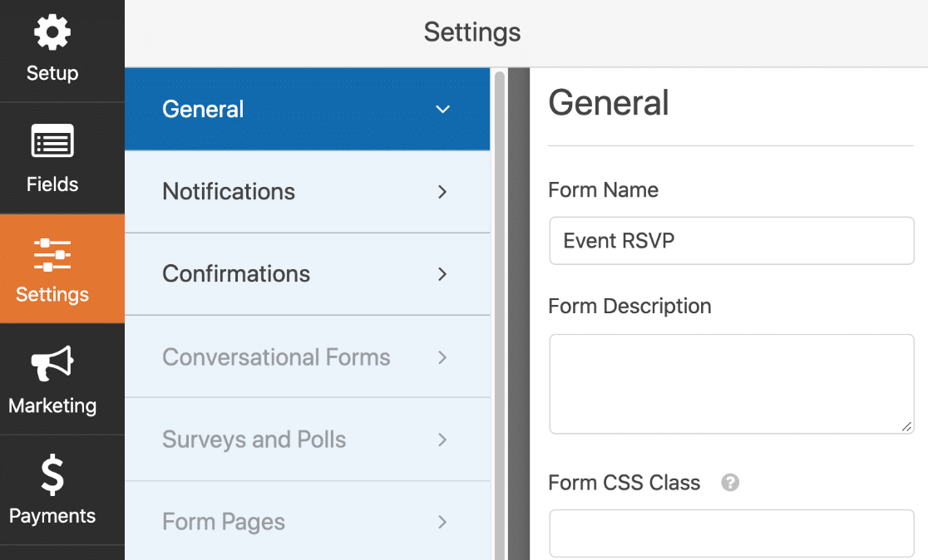
Task: Open the Fields list icon
Action: pos(52,140)
